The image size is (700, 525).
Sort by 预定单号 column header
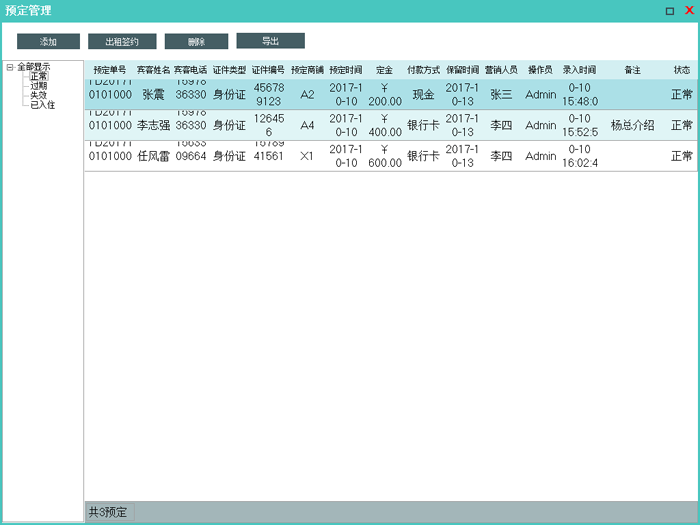(109, 71)
